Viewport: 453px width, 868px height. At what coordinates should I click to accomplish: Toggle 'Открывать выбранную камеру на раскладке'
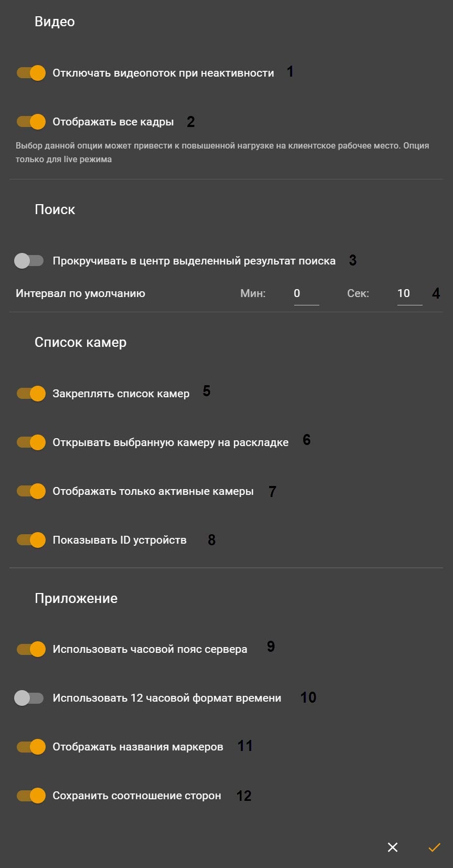31,442
